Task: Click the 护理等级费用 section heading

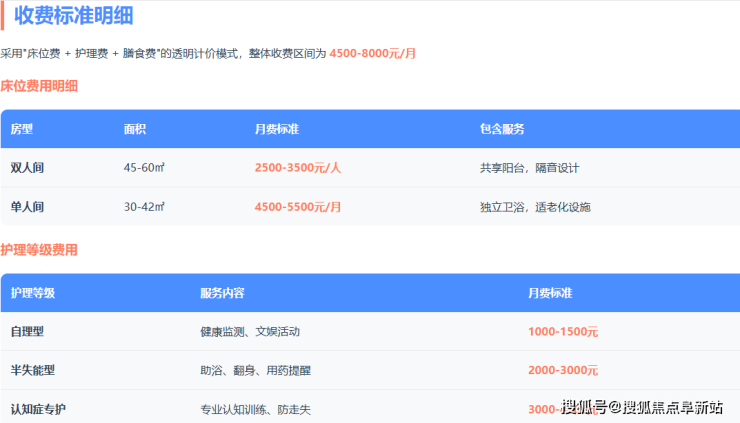Action: 39,250
